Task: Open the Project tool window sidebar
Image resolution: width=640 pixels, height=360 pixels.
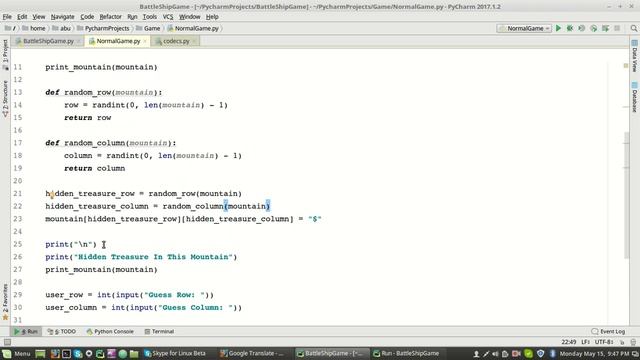Action: 5,55
